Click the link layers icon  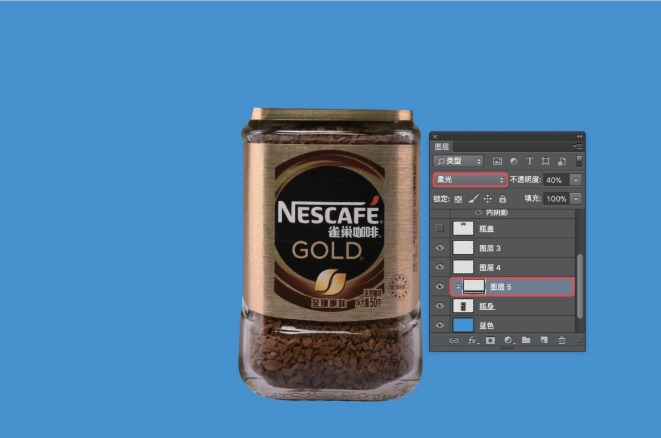click(x=454, y=341)
